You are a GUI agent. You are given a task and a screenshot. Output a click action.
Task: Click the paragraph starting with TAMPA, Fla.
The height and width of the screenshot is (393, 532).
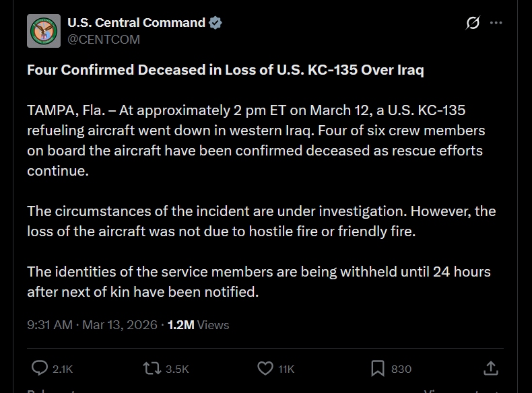click(256, 140)
